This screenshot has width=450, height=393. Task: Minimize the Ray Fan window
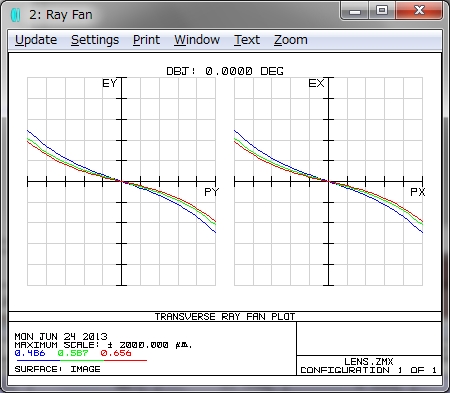pyautogui.click(x=355, y=11)
